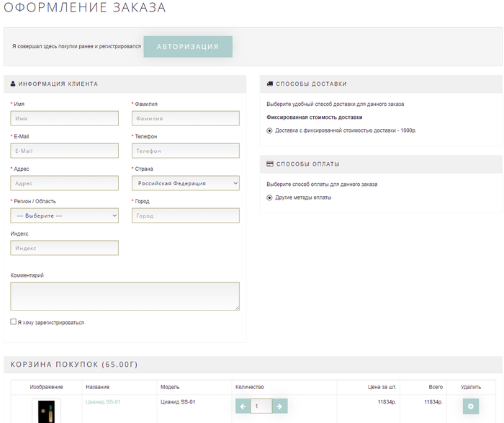The height and width of the screenshot is (423, 504).
Task: Click the АВТОРИЗАЦИЯ button
Action: point(188,46)
